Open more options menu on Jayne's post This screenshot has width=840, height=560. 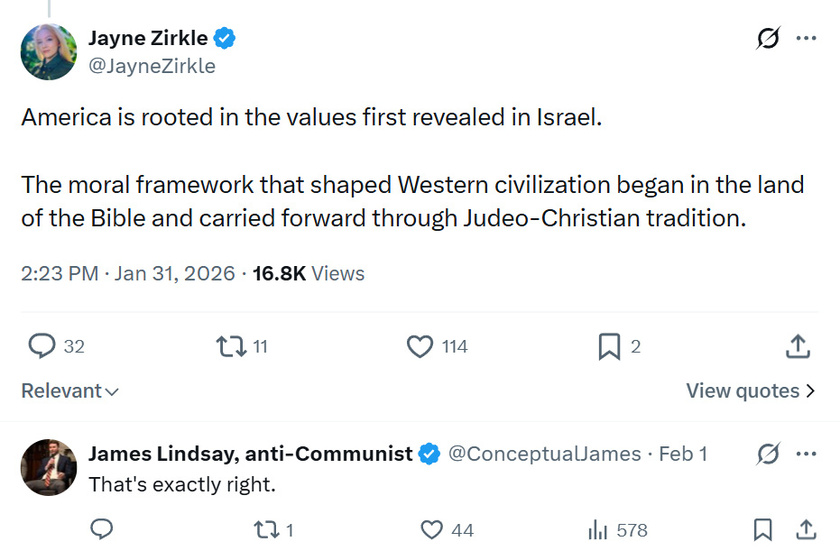[806, 39]
